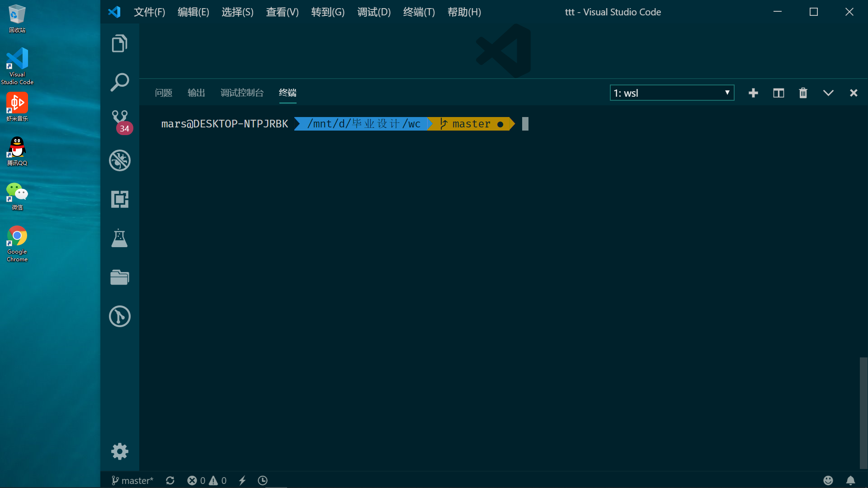This screenshot has height=488, width=868.
Task: Open the Debug view in the activity bar
Action: click(119, 160)
